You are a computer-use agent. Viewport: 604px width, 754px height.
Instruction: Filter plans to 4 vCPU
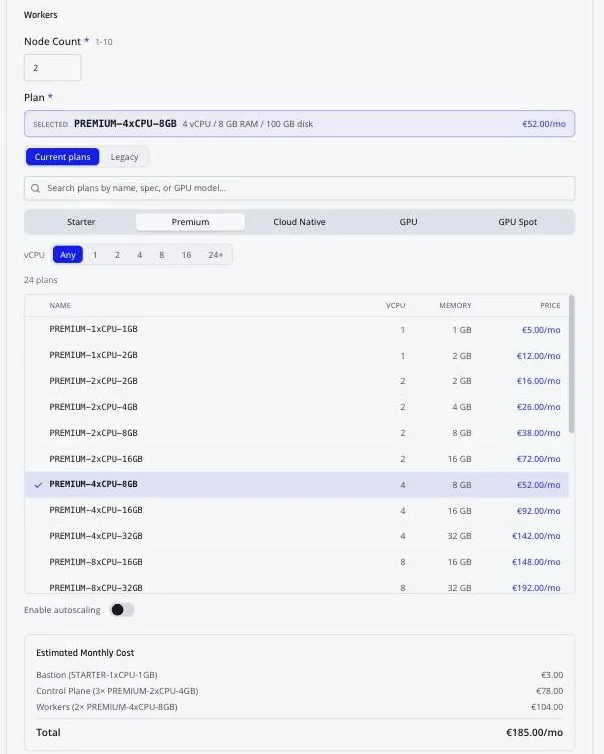(x=139, y=255)
